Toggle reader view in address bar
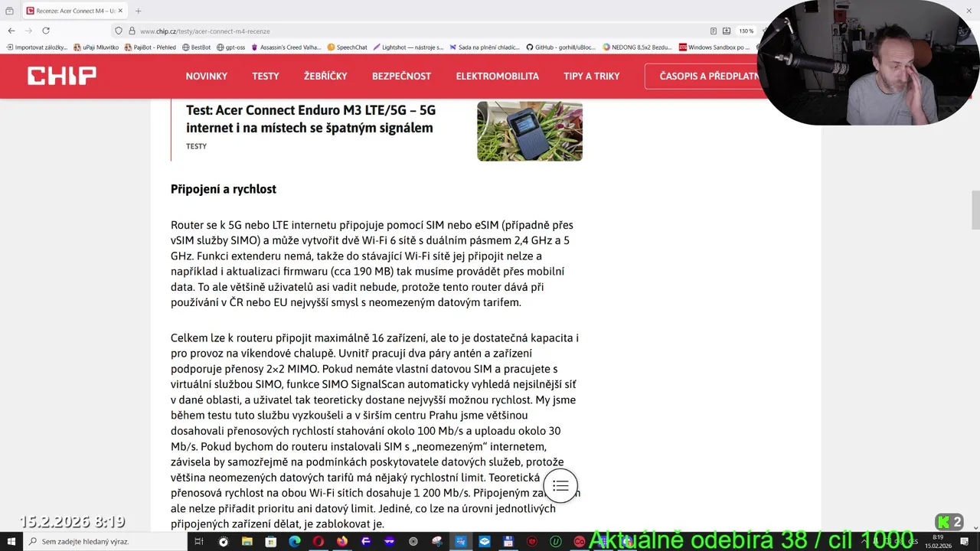 click(714, 31)
